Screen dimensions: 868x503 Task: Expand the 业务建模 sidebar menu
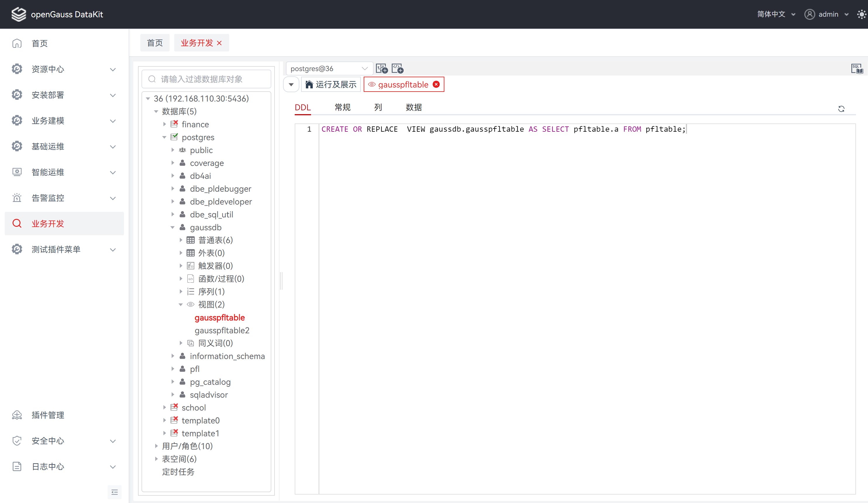click(x=64, y=121)
